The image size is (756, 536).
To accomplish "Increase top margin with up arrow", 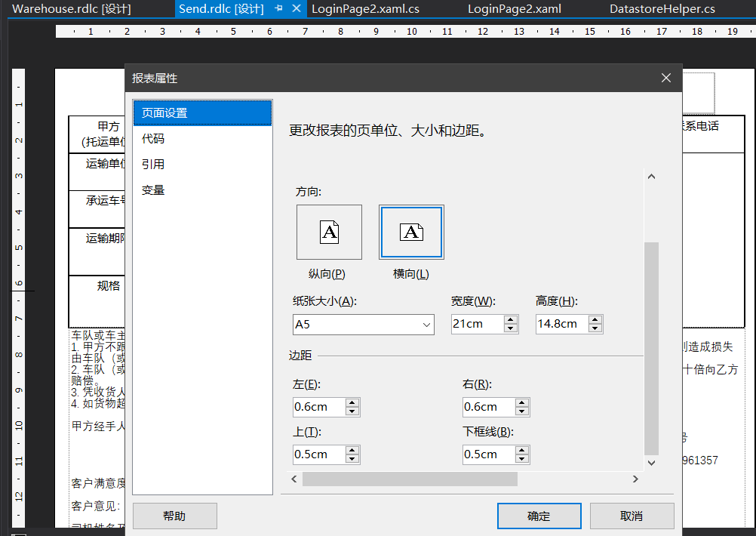I will pos(352,450).
